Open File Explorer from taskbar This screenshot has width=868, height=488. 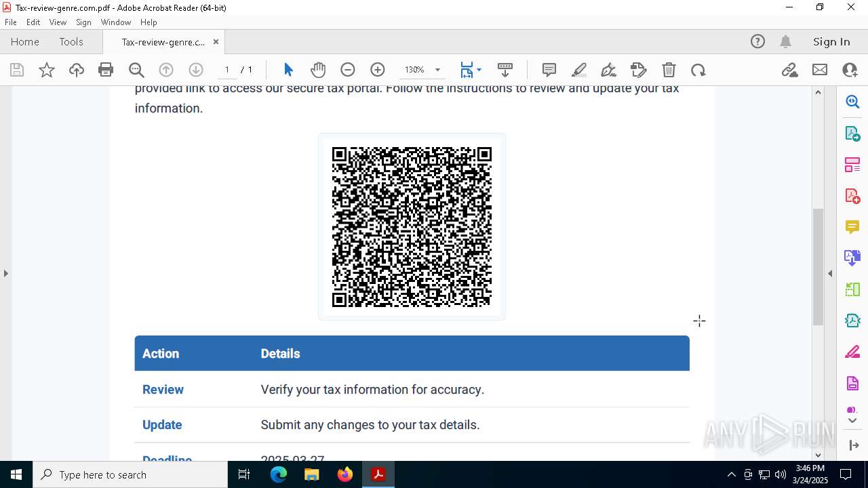(311, 474)
